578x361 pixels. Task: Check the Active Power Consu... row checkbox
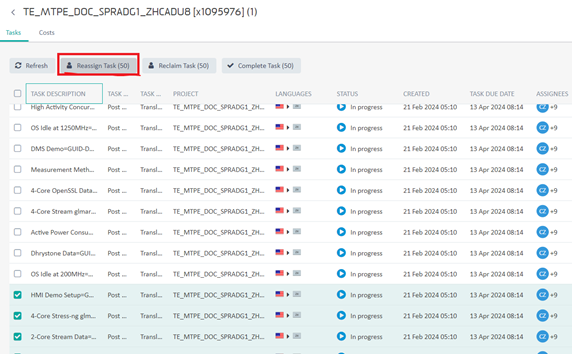click(x=17, y=232)
